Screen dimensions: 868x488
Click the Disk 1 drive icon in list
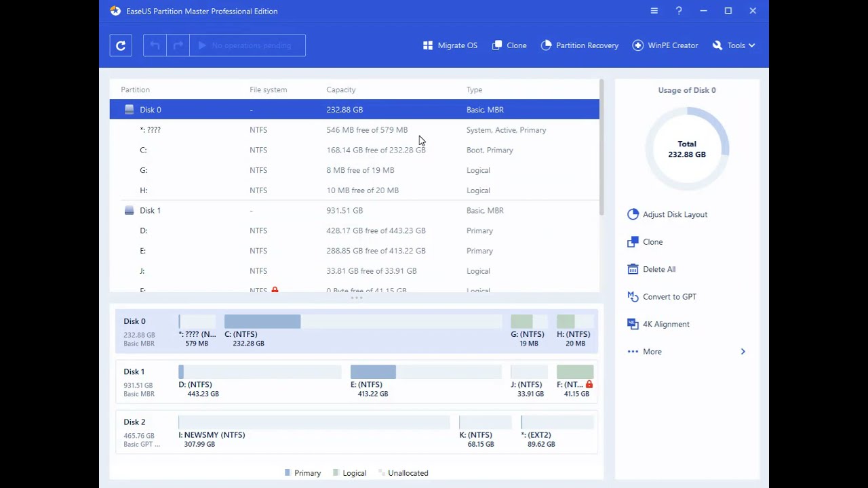coord(129,210)
